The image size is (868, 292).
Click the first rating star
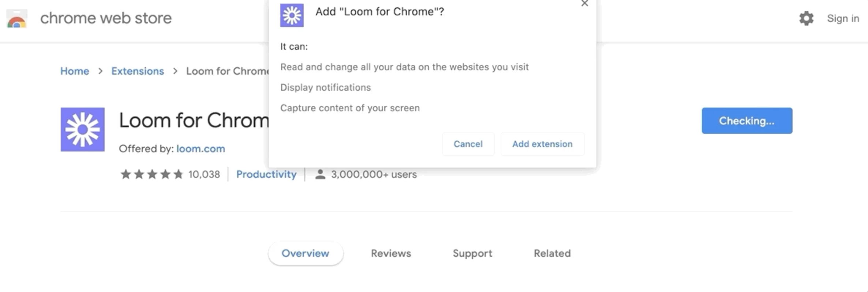(125, 175)
